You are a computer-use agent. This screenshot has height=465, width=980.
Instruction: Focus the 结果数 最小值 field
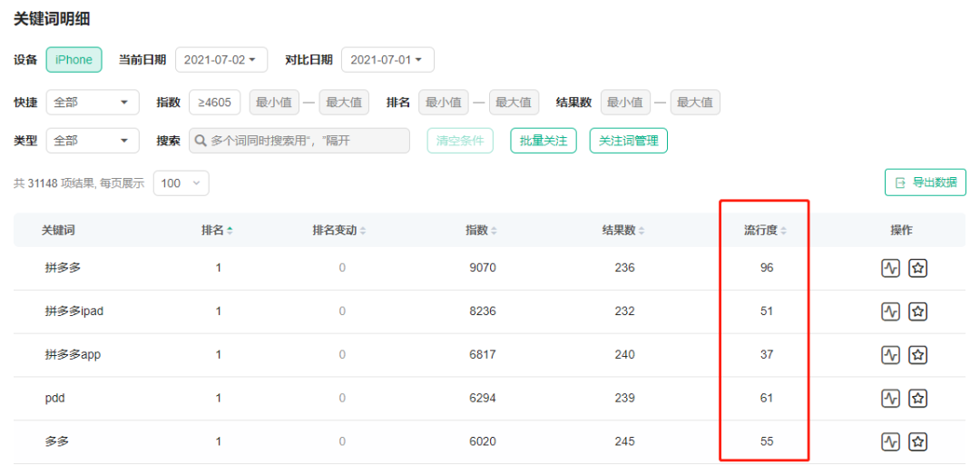coord(625,103)
